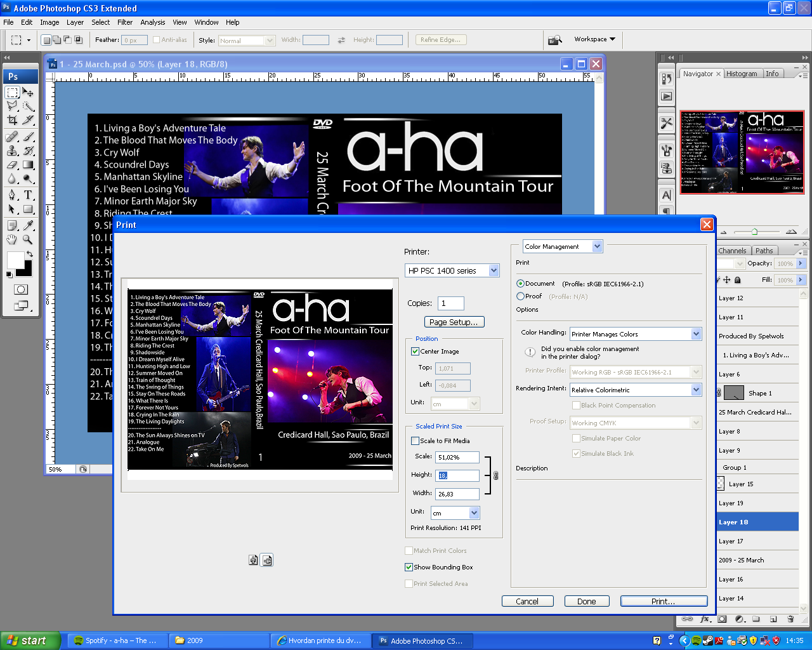Open the Rendering Intent dropdown

tap(636, 390)
